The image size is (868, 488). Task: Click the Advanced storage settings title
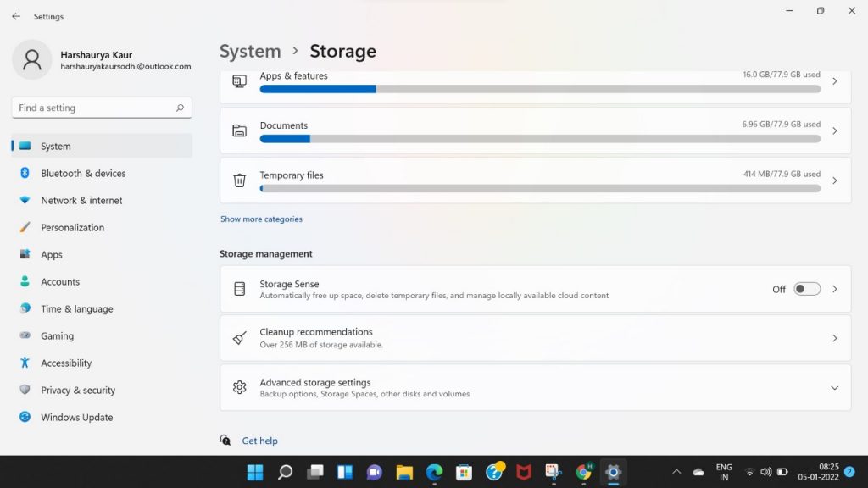tap(315, 382)
